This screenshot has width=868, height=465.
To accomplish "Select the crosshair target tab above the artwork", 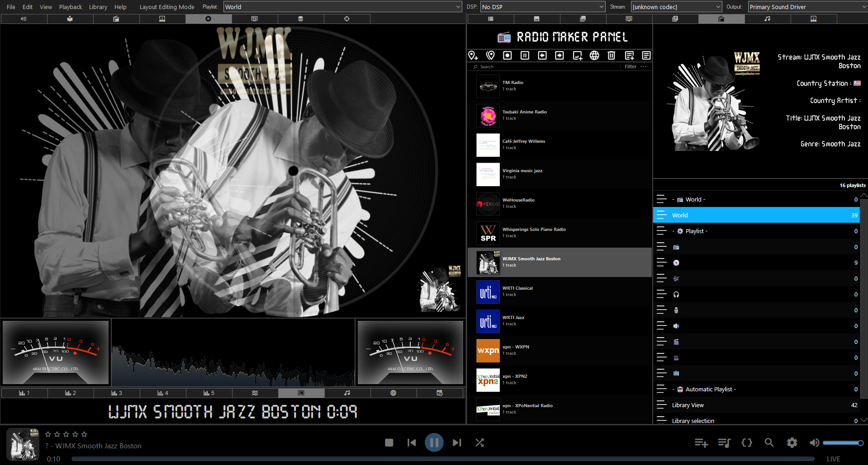I will coord(346,19).
